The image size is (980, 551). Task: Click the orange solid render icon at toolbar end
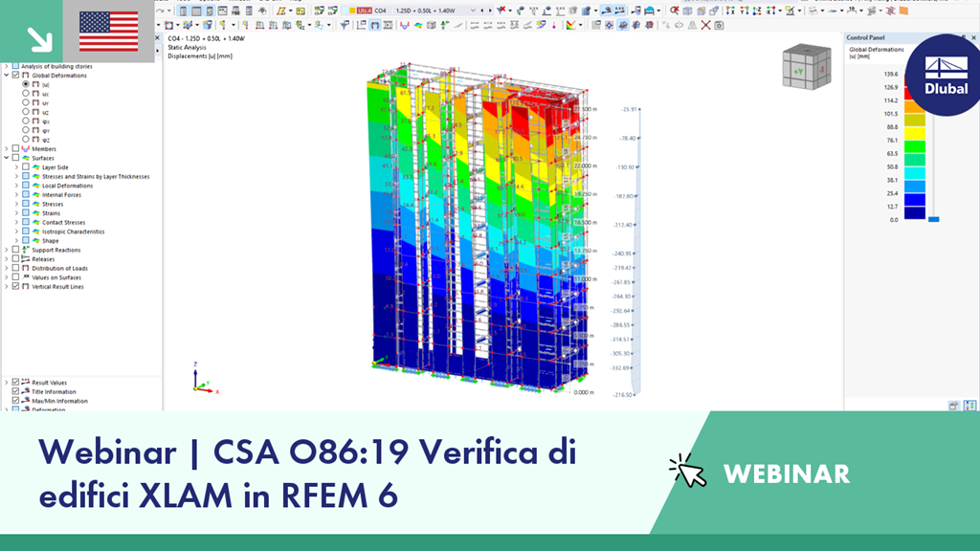pos(903,11)
